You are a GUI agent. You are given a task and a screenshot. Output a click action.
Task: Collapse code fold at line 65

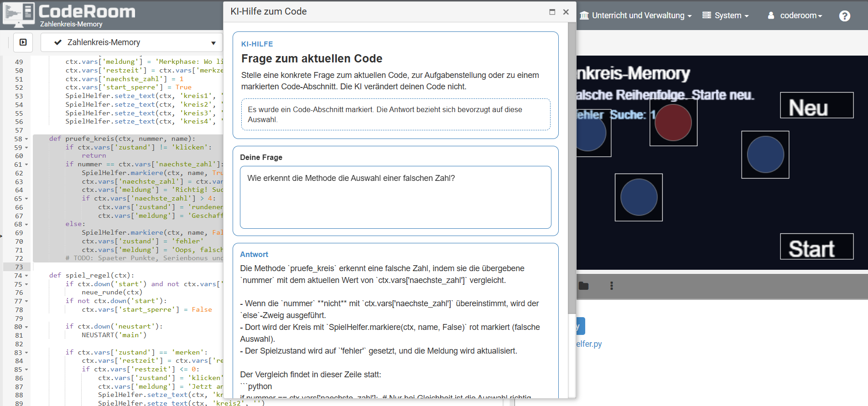click(26, 199)
